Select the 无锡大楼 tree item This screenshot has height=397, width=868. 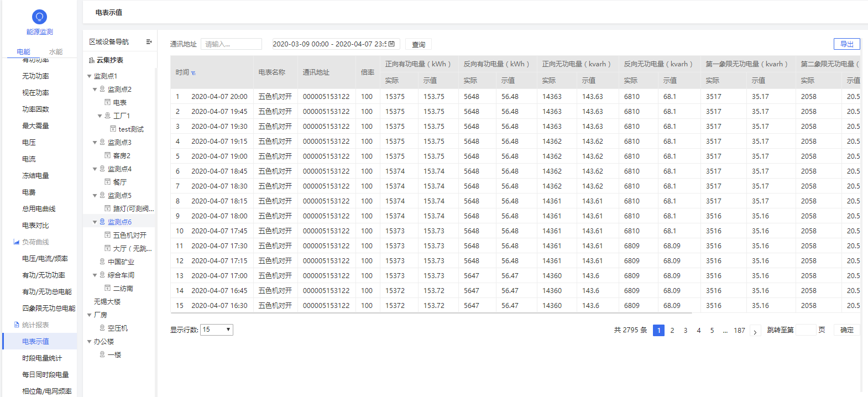[107, 302]
